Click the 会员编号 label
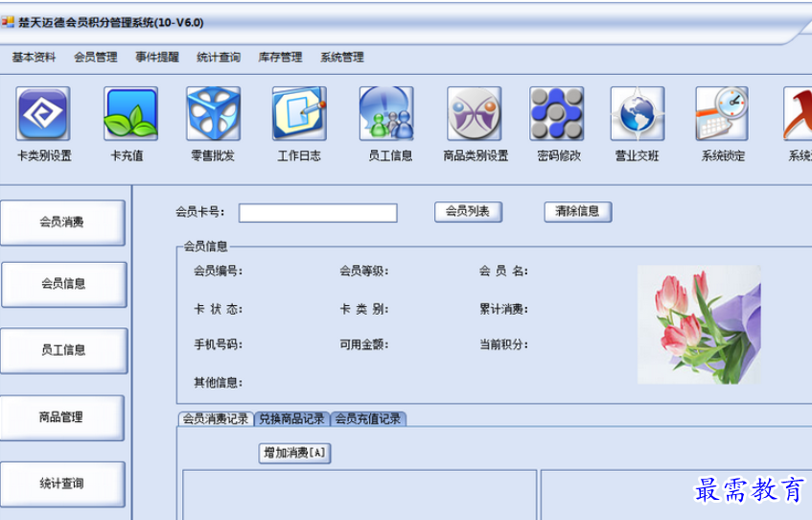 (218, 272)
